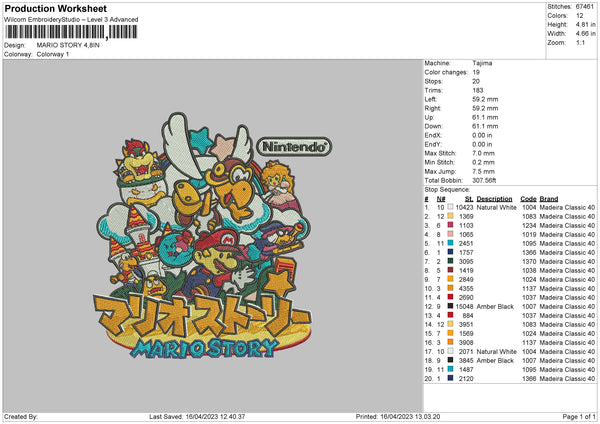Click stitch count 10423 in row 1

coord(464,207)
